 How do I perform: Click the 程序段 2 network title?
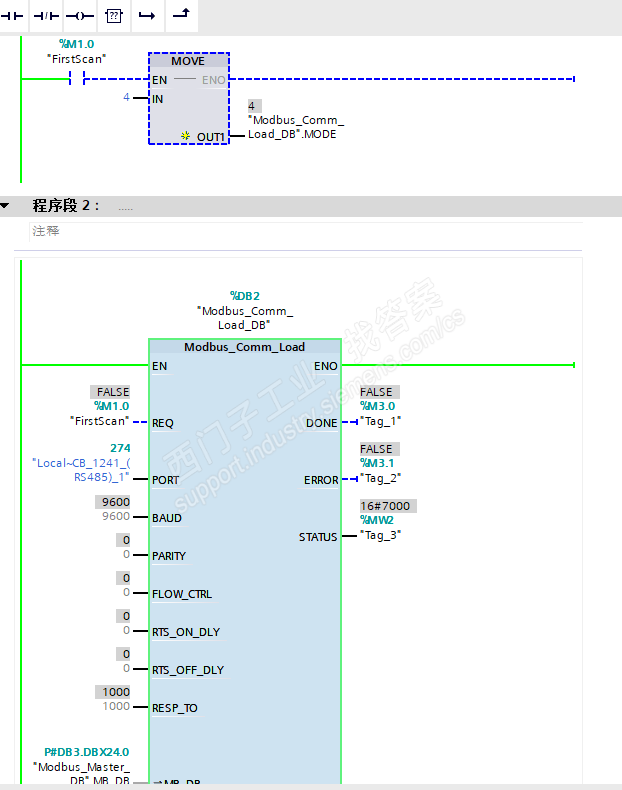coord(66,206)
